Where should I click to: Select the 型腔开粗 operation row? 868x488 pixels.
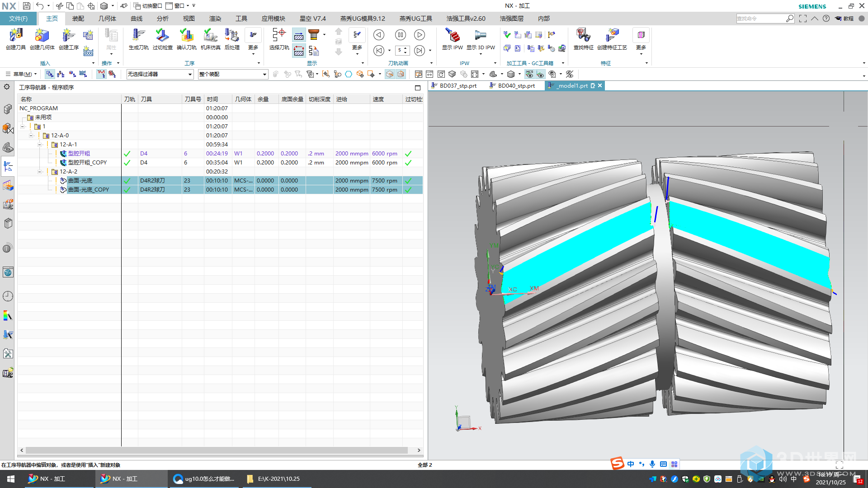pos(220,154)
